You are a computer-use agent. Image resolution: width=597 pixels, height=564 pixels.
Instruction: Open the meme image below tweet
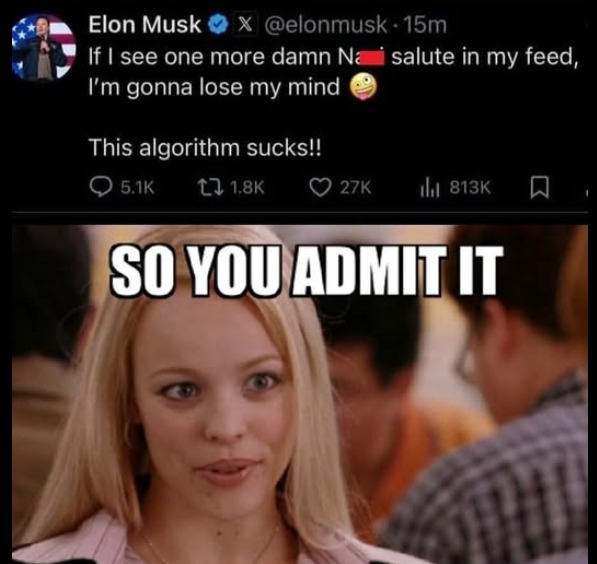[300, 394]
